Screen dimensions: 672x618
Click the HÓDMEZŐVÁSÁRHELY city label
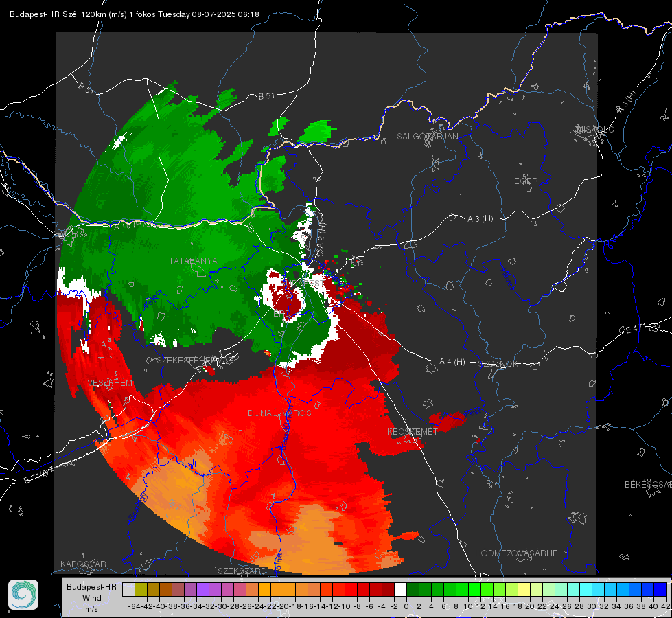click(x=521, y=553)
